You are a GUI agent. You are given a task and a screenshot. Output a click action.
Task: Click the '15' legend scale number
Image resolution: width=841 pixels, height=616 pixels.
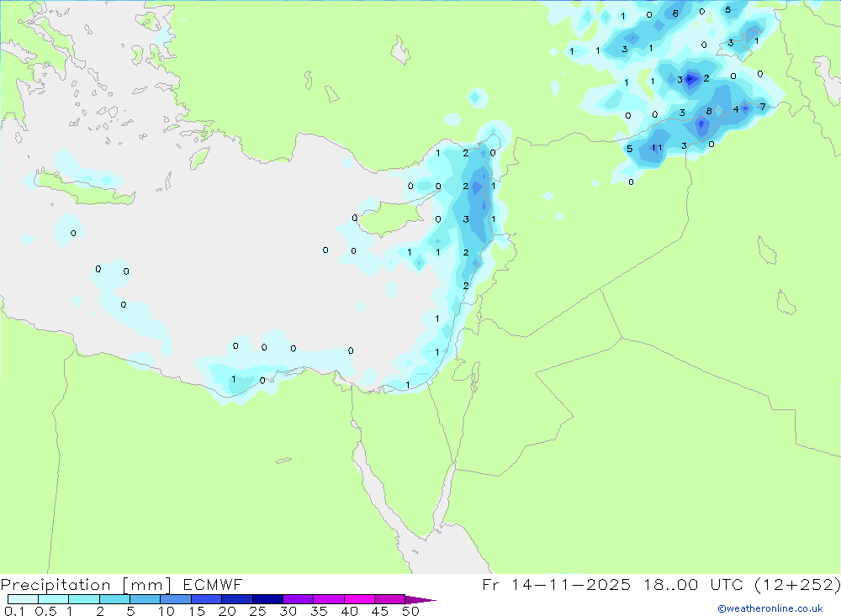click(197, 611)
